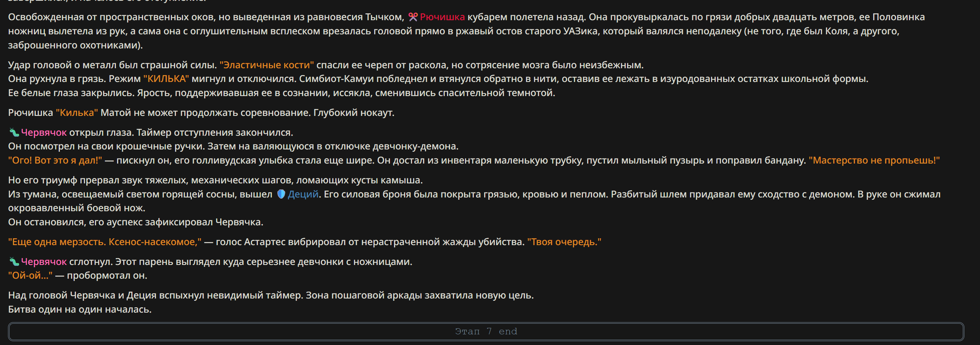The image size is (980, 345).
Task: Click the orange uppercase "КИЛЬКА" mode text
Action: pos(166,79)
